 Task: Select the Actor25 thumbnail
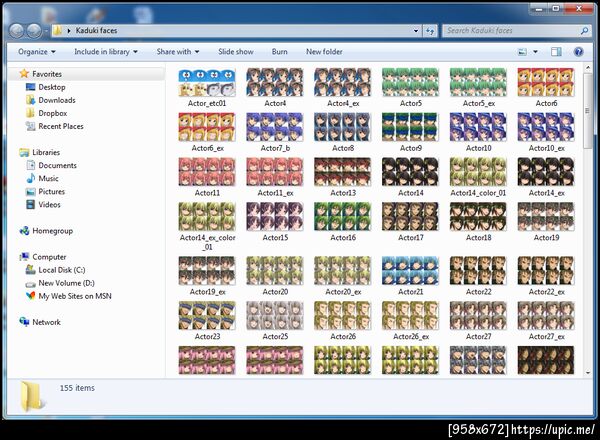click(275, 316)
